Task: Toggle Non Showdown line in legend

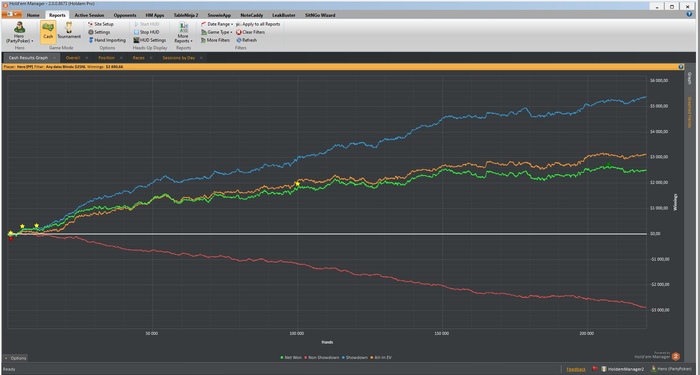Action: (321, 358)
